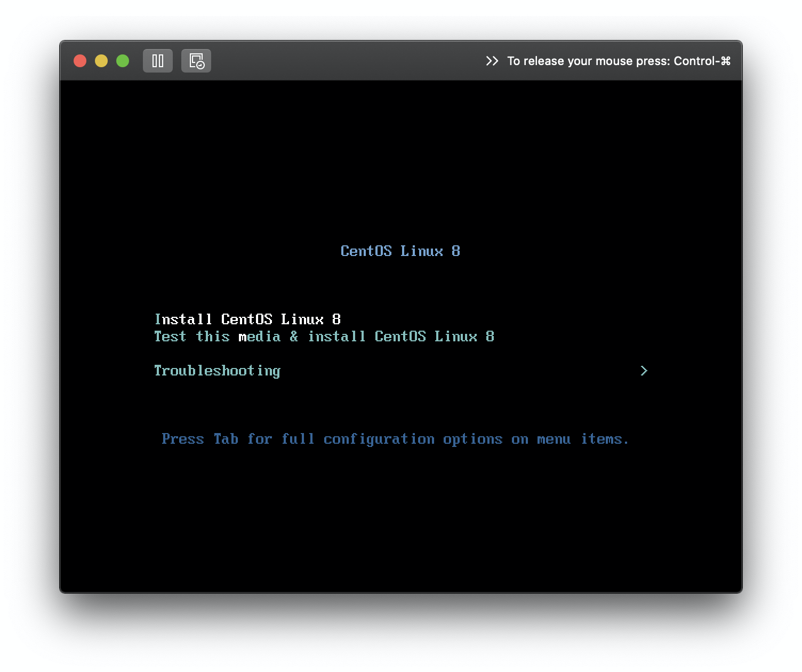Open the VM snapshot manager icon
Image resolution: width=802 pixels, height=672 pixels.
196,61
